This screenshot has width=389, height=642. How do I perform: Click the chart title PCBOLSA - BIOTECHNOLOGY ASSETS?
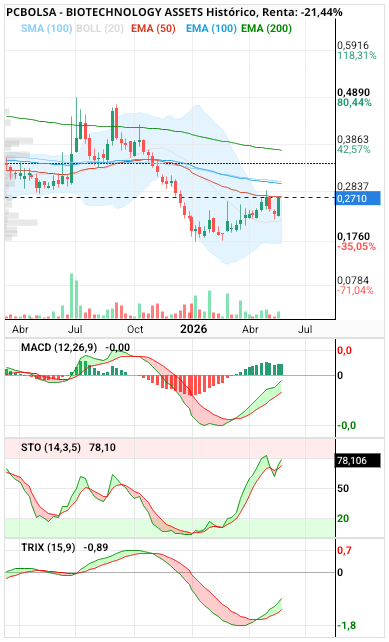[x=105, y=12]
